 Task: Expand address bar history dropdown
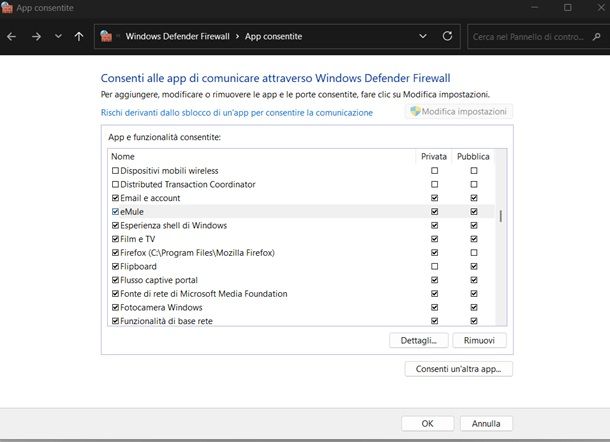pyautogui.click(x=423, y=36)
